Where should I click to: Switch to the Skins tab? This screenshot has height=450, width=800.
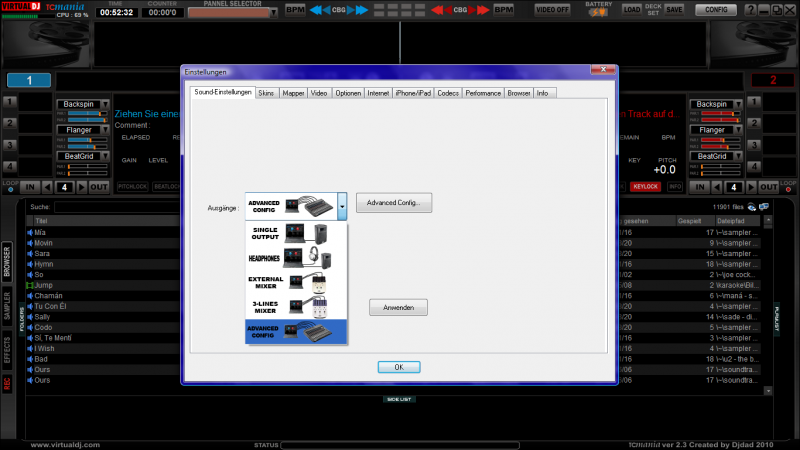[266, 93]
